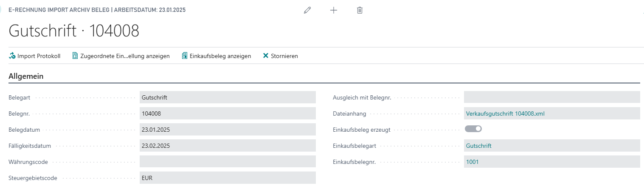The width and height of the screenshot is (644, 191).
Task: Collapse the Allgemein section header
Action: pos(26,76)
